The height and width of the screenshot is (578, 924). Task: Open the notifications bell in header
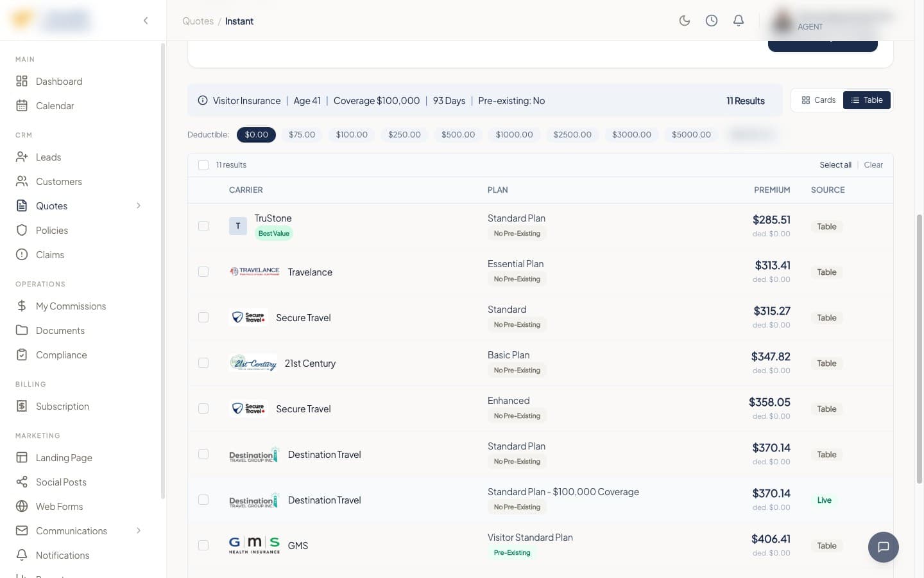coord(739,21)
